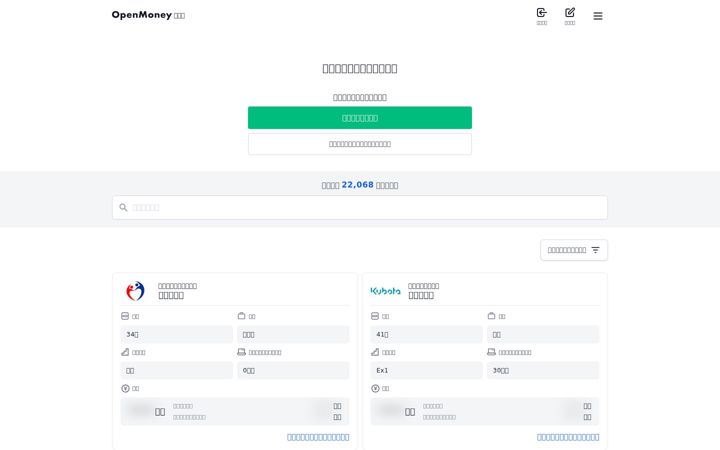Open the hamburger menu
Image resolution: width=720 pixels, height=450 pixels.
coord(598,16)
